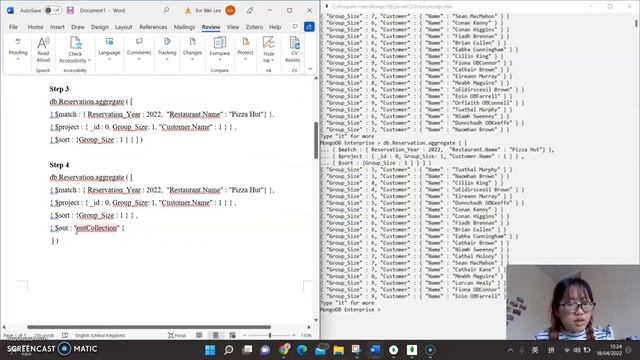Click the Save icon in Word title bar
The image size is (640, 360).
click(x=71, y=10)
